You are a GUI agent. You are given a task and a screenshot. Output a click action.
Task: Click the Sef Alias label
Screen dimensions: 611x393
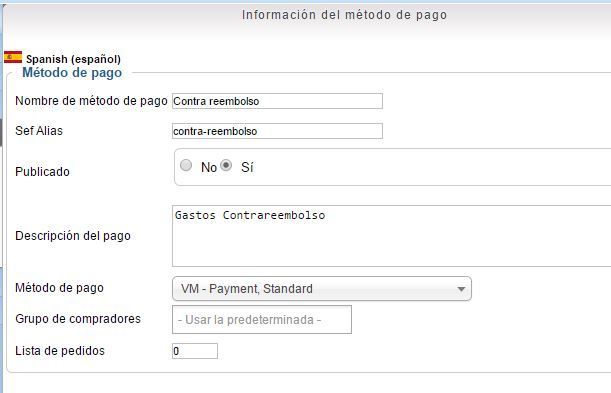click(39, 131)
